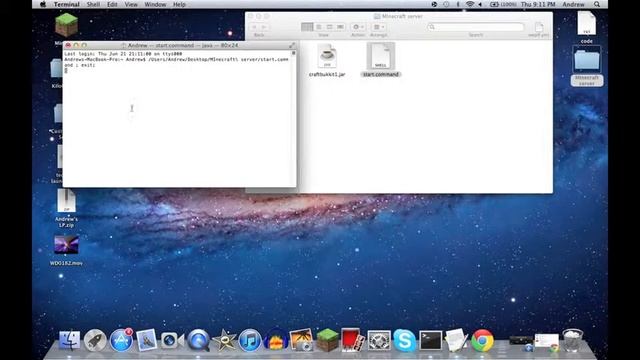
Task: Open the View menu
Action: [x=131, y=4]
